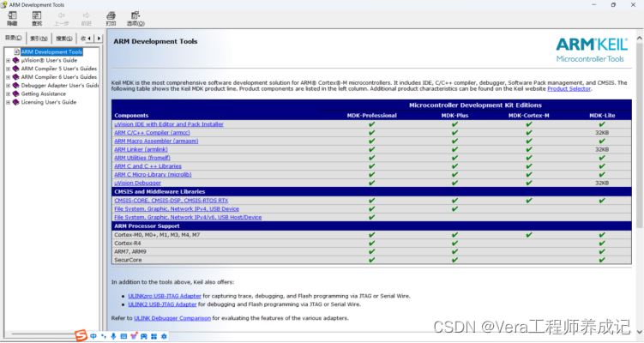Open the µVision Debugger link
The height and width of the screenshot is (343, 644).
[137, 184]
